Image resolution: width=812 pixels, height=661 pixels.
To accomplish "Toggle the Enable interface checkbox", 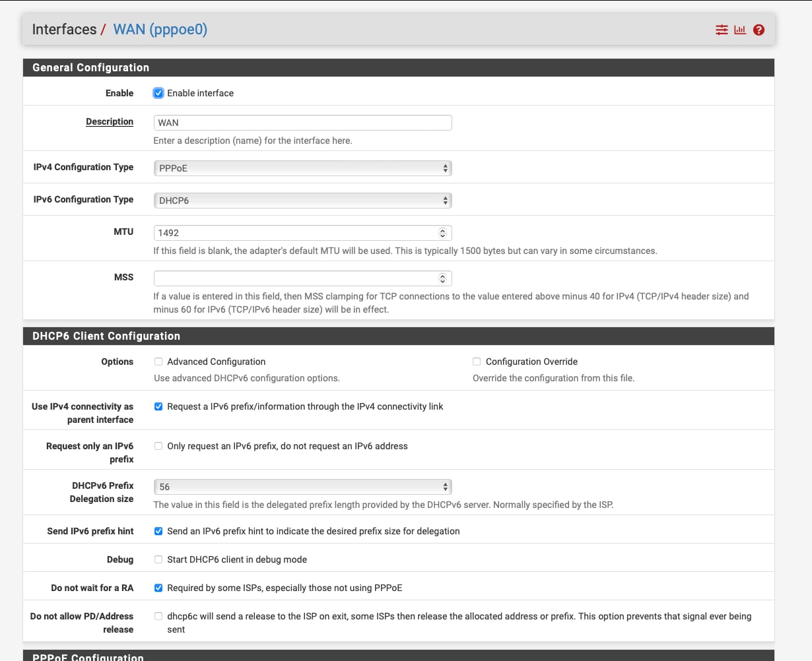I will pyautogui.click(x=158, y=93).
